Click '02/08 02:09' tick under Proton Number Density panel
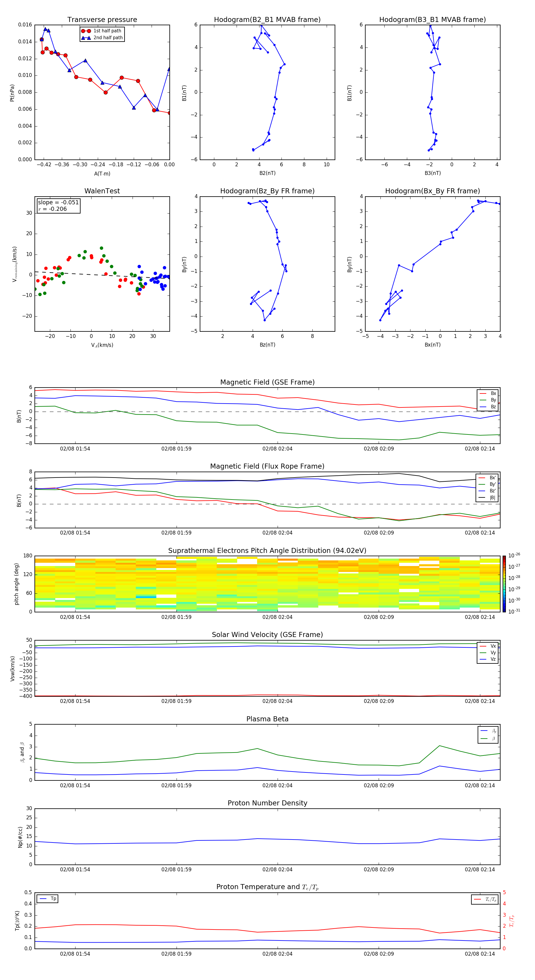Screen dimensions: 535x980 click(x=378, y=870)
